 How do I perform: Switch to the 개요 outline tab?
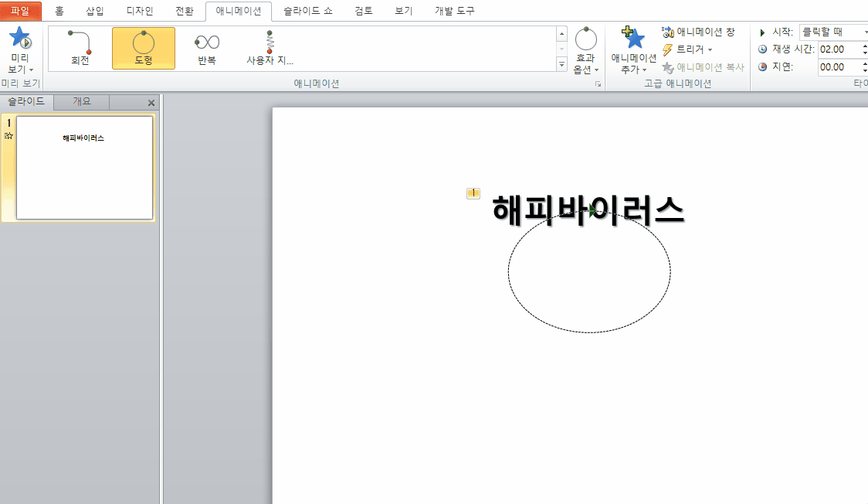point(81,102)
